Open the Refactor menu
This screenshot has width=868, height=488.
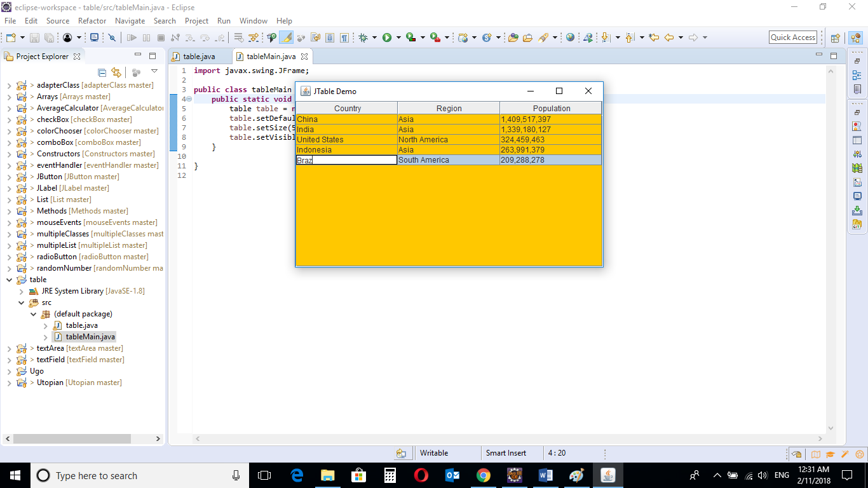point(92,21)
